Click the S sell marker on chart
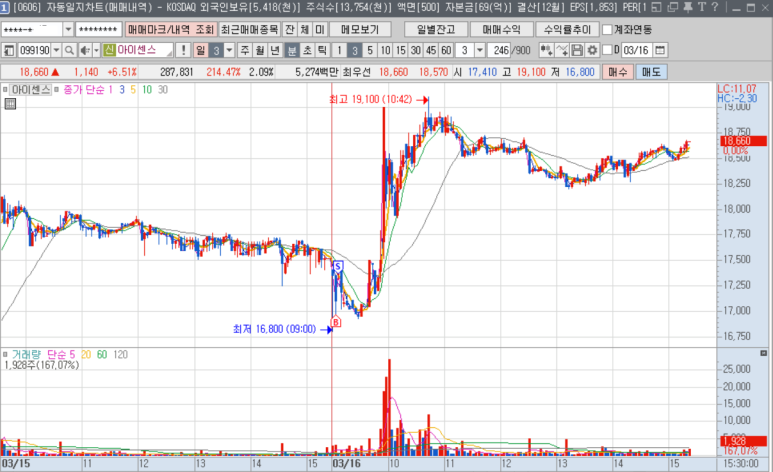This screenshot has width=773, height=472. [338, 267]
